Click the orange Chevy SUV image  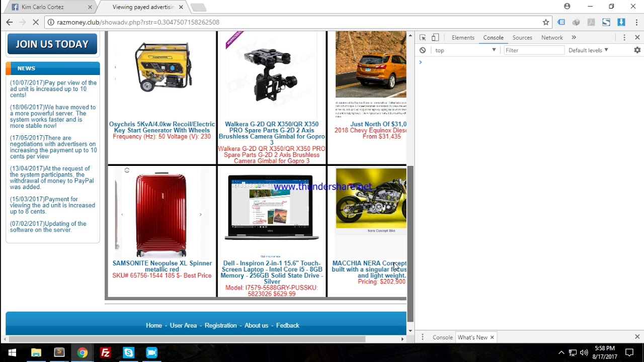coord(371,64)
